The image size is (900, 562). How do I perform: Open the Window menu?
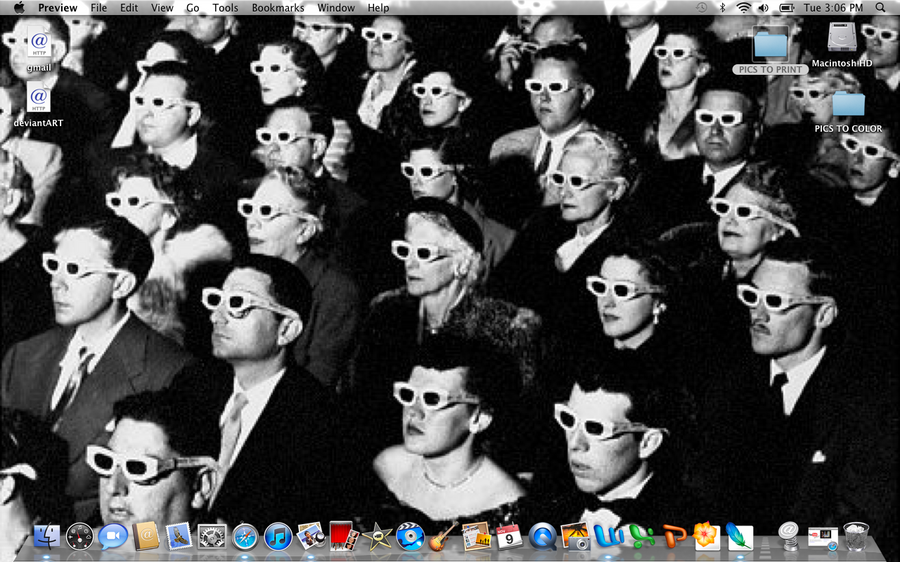coord(336,7)
